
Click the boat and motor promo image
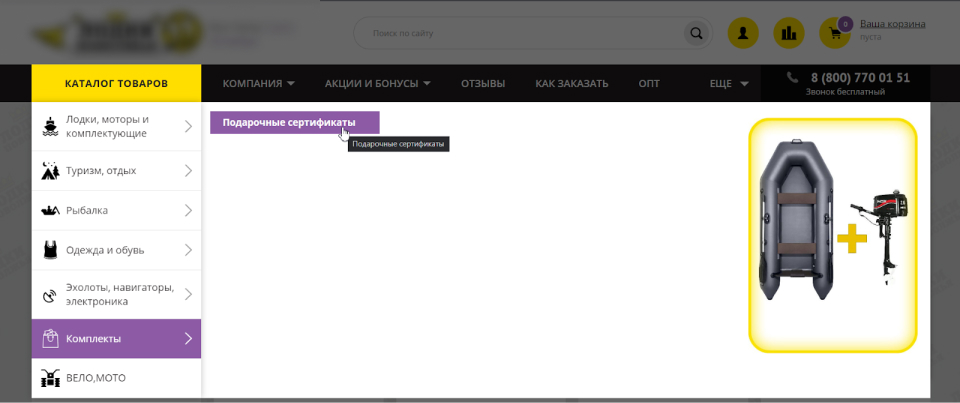tap(832, 235)
